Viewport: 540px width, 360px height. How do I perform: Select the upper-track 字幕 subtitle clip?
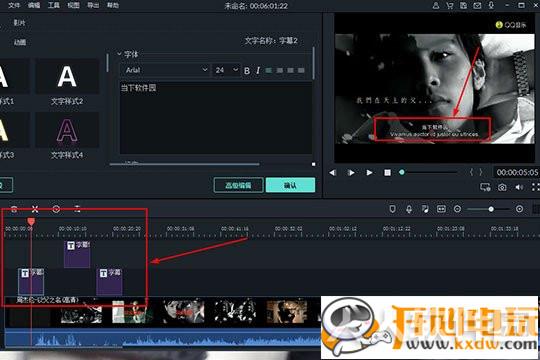pyautogui.click(x=77, y=254)
